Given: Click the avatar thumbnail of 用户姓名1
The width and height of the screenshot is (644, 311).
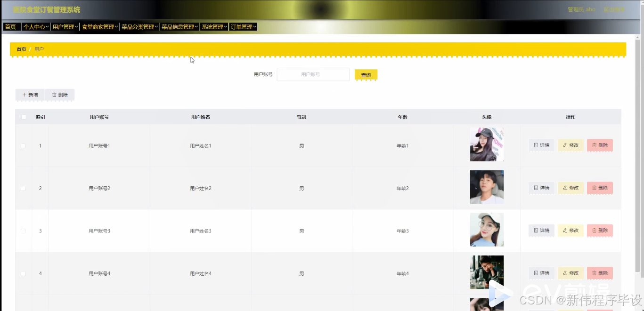Looking at the screenshot, I should (x=487, y=144).
